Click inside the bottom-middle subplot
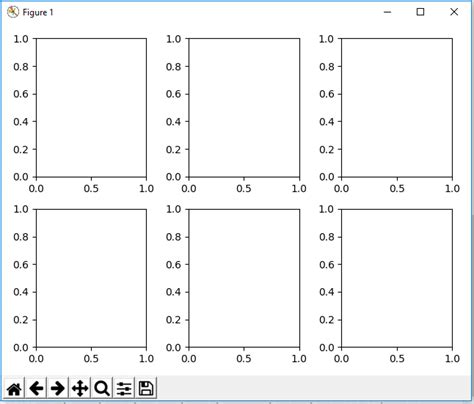Viewport: 474px width, 404px height. click(x=244, y=278)
